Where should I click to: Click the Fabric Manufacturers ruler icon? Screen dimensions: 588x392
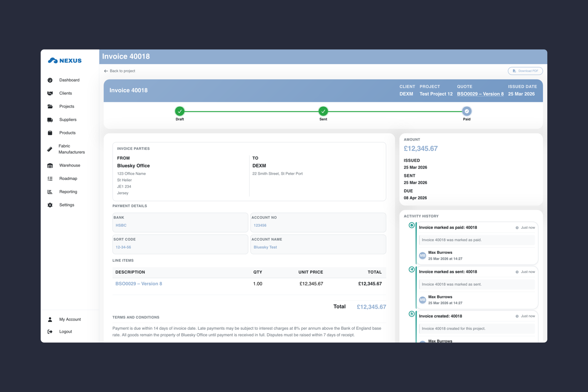tap(50, 149)
